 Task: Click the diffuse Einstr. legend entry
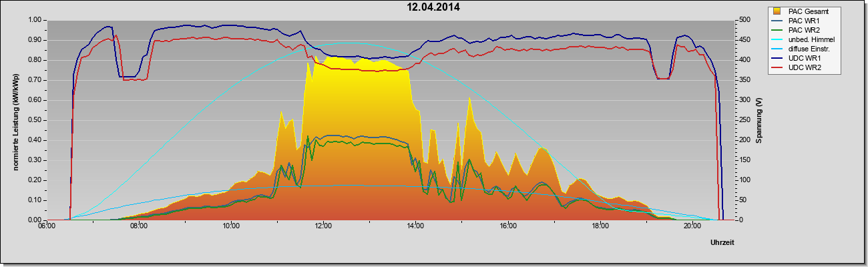809,49
